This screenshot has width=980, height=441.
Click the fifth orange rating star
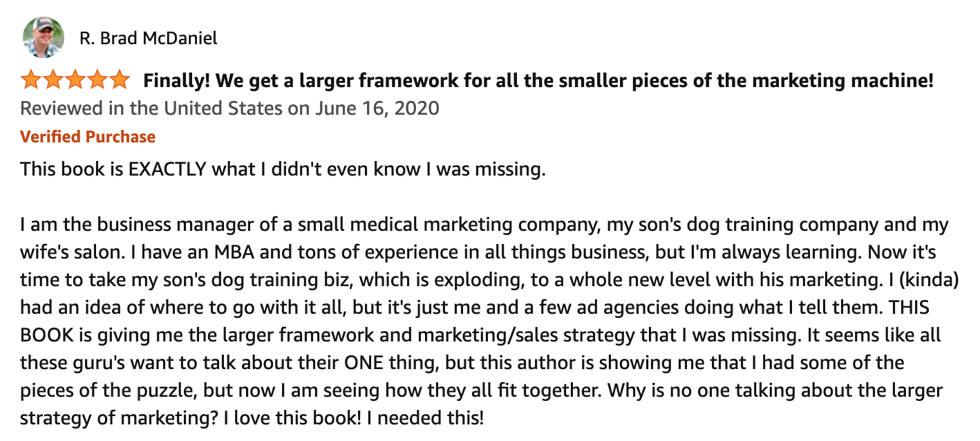coord(119,80)
